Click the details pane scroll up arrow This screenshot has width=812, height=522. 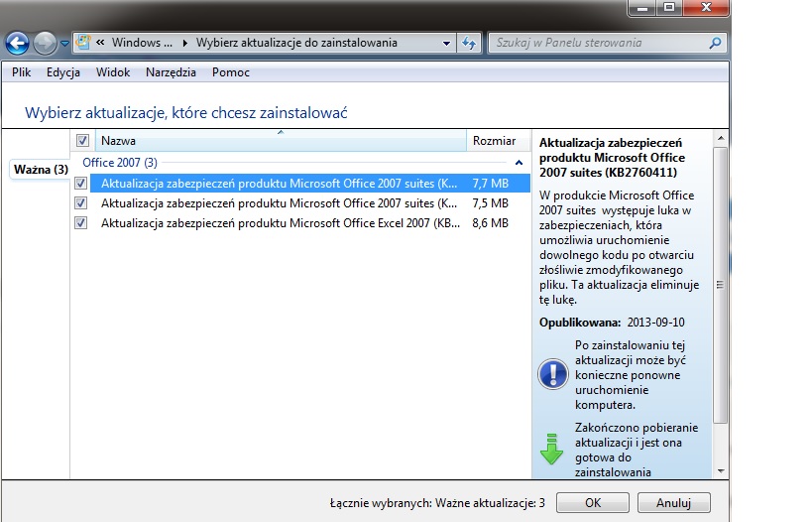tap(720, 138)
